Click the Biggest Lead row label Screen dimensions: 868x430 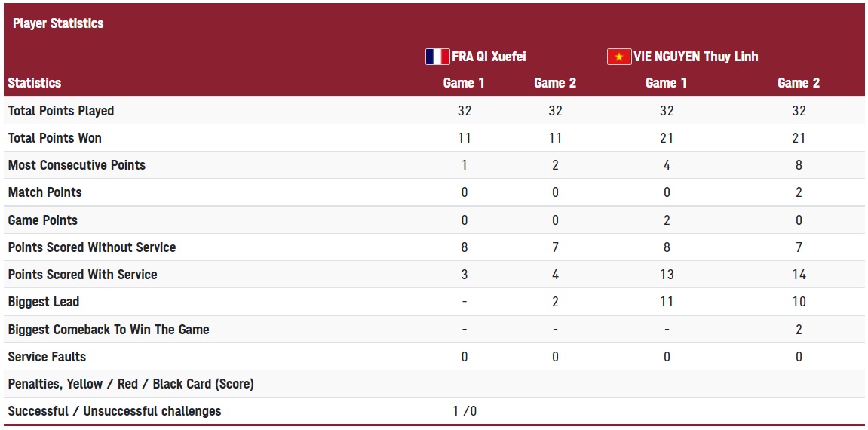coord(44,303)
